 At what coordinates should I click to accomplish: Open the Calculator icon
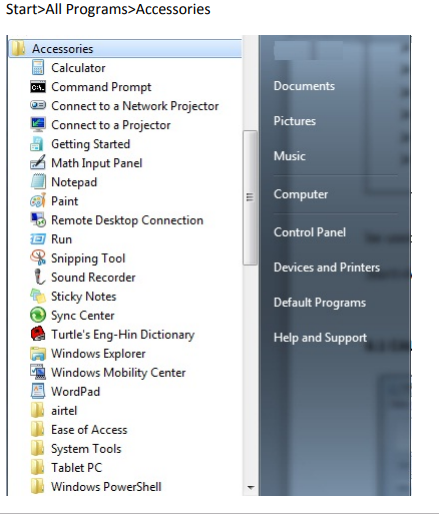38,68
